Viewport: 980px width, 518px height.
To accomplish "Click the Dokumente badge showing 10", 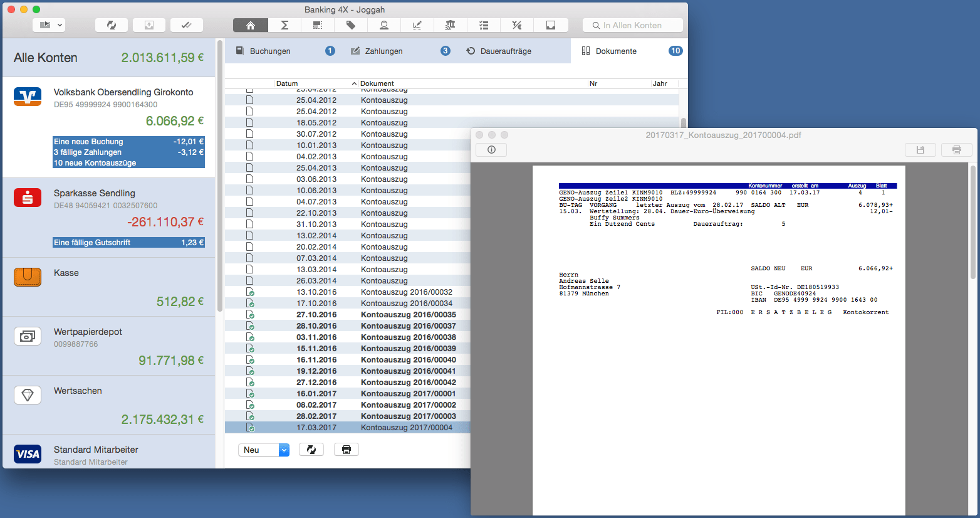I will click(x=675, y=51).
